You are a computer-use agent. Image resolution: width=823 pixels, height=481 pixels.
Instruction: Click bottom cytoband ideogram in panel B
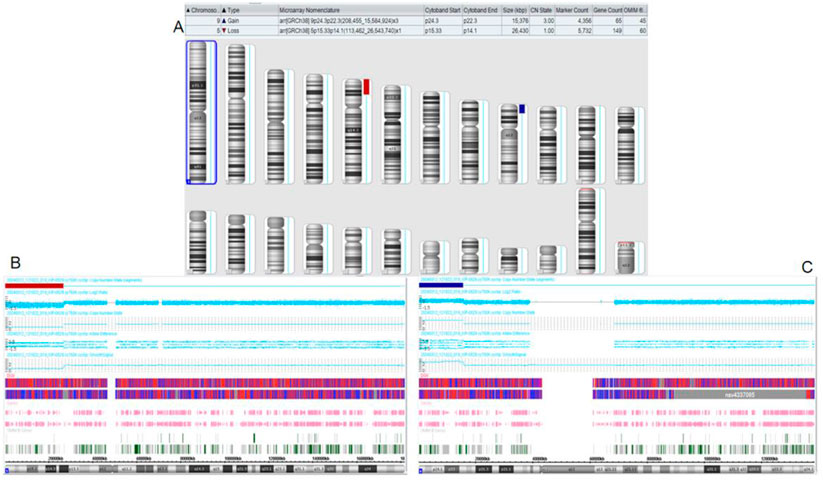(x=205, y=468)
